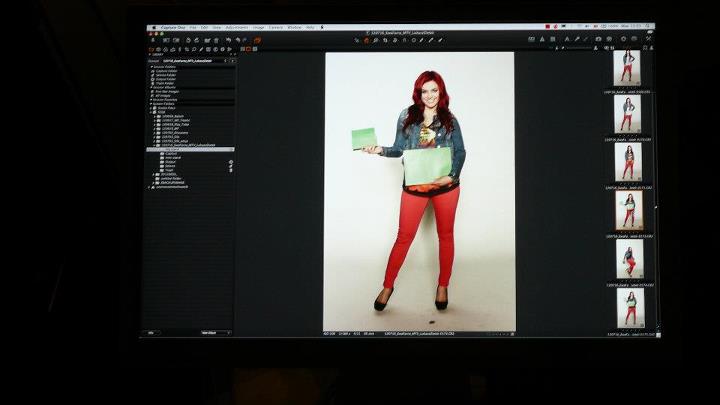Open the Metadata info tool tab
Image resolution: width=720 pixels, height=405 pixels.
(215, 49)
